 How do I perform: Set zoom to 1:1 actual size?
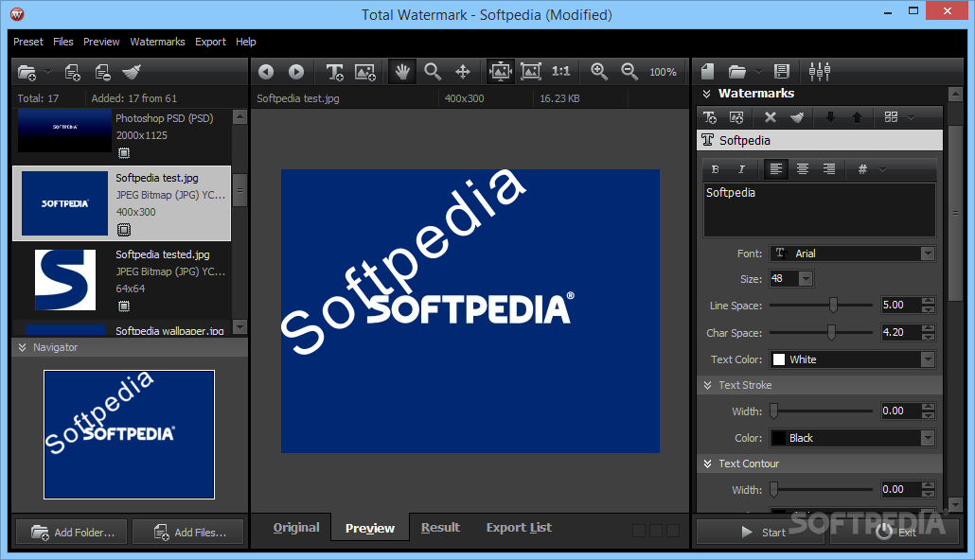[x=561, y=72]
